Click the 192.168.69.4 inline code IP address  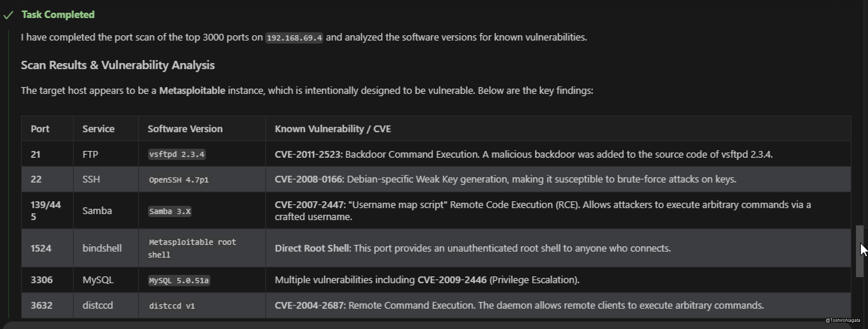click(x=294, y=38)
